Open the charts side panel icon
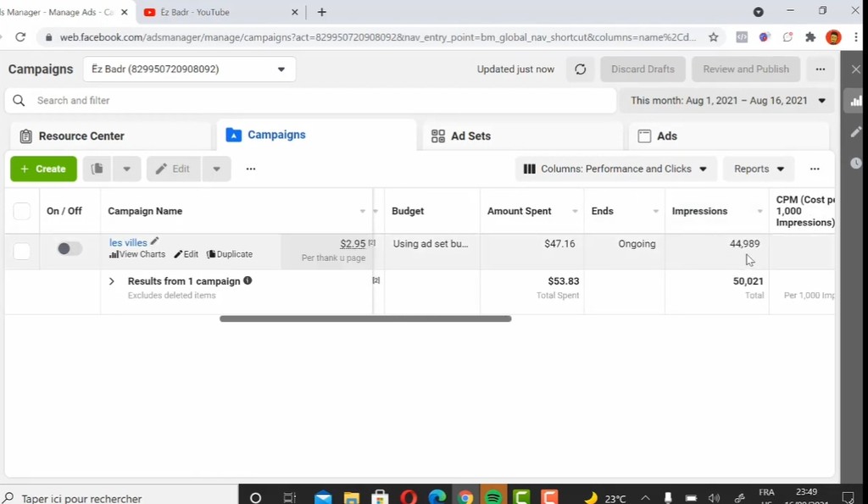The width and height of the screenshot is (868, 504). click(x=856, y=101)
